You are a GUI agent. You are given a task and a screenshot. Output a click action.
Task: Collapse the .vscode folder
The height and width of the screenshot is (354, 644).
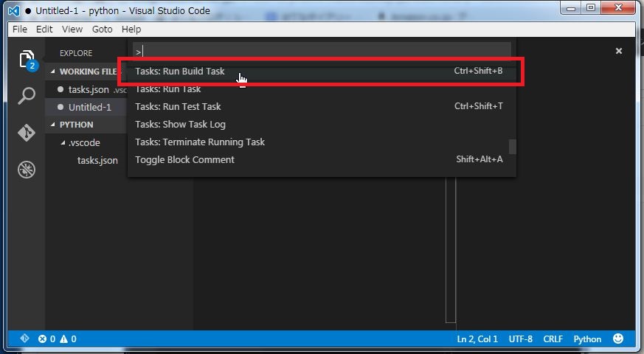pos(63,142)
